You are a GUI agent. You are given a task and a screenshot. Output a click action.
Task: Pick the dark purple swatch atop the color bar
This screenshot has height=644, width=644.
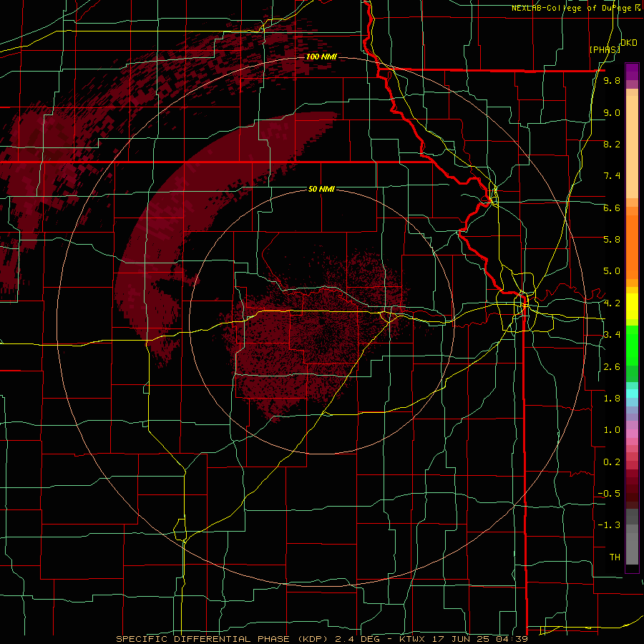pyautogui.click(x=632, y=72)
